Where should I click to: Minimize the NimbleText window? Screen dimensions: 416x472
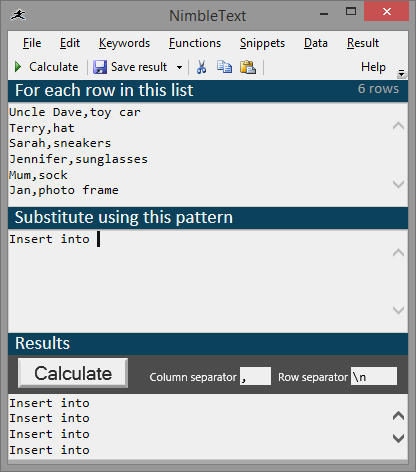coord(324,14)
